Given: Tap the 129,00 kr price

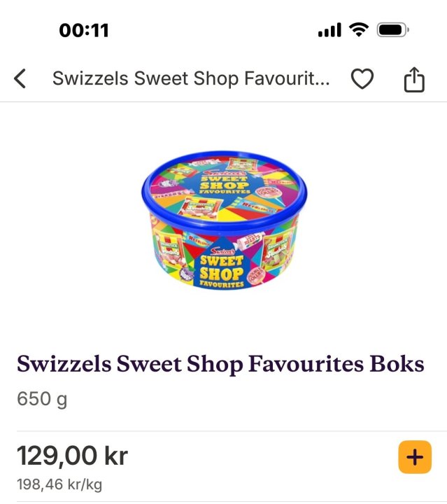Looking at the screenshot, I should [72, 456].
